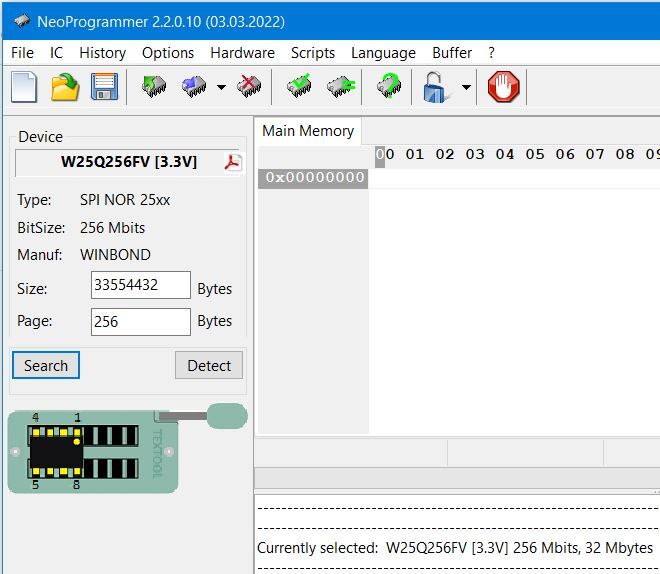
Task: Click the 256 Mbits BitSize value
Action: [x=112, y=228]
